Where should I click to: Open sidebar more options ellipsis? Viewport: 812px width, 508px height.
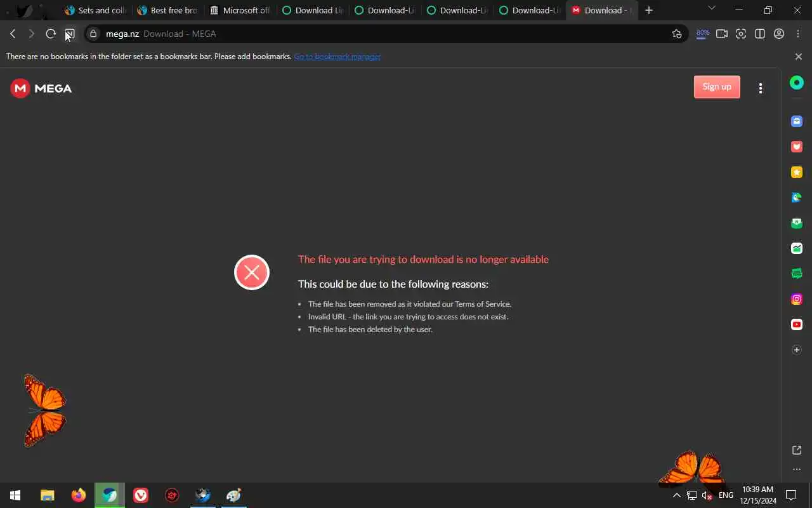[797, 469]
